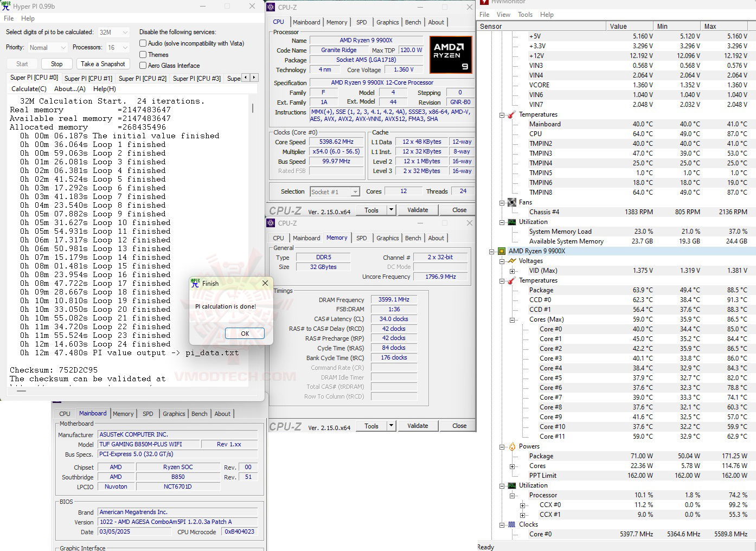Collapse the Powers group in HWMonitor

[x=502, y=446]
